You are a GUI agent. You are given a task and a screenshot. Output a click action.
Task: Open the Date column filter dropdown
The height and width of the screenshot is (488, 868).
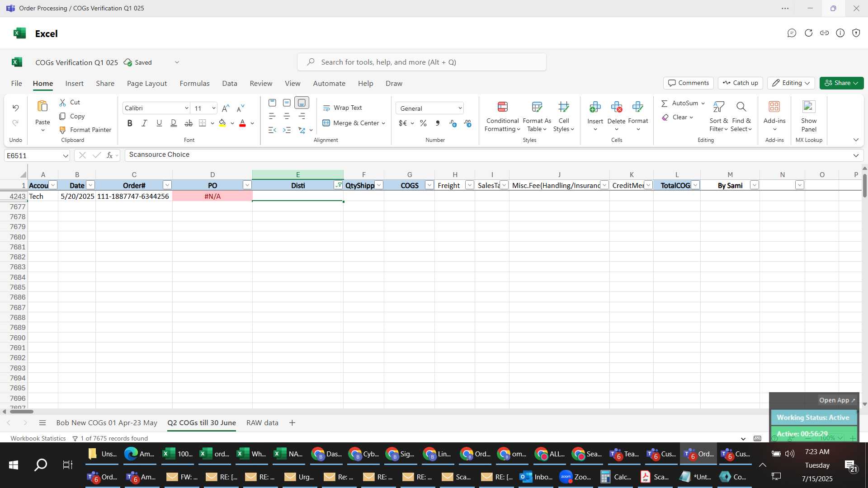[90, 185]
